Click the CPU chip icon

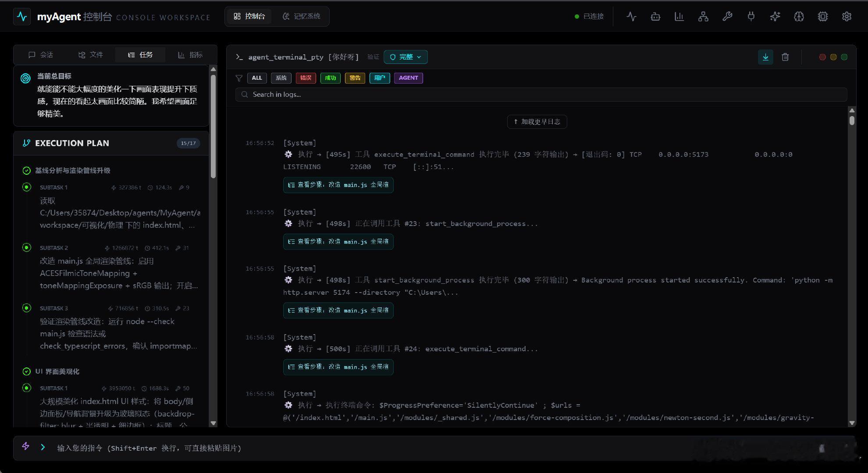(x=823, y=17)
